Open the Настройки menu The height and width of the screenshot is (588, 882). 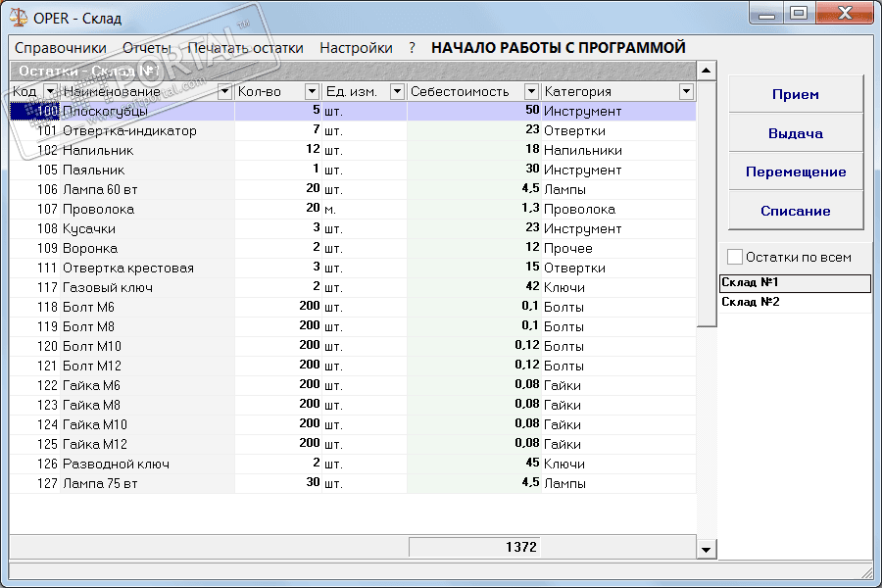356,48
